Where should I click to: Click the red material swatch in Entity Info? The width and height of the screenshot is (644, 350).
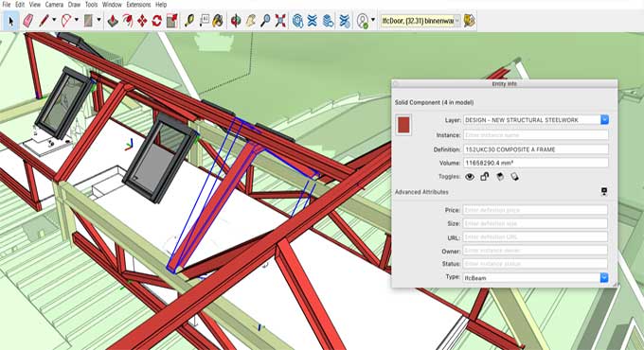[x=403, y=124]
